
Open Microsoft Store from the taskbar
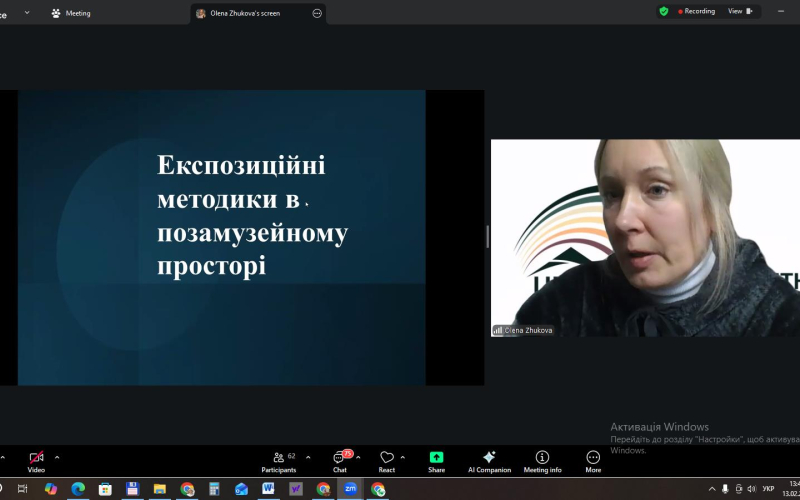[x=105, y=489]
